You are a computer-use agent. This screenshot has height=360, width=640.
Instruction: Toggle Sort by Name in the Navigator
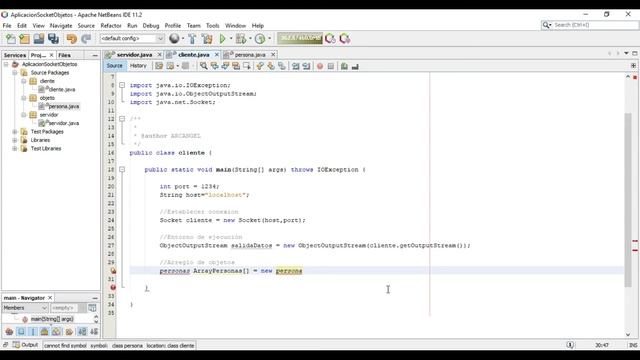(x=82, y=332)
